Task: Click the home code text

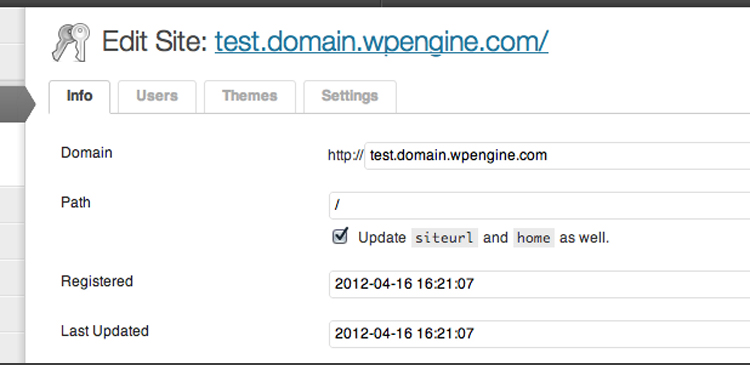Action: 534,238
